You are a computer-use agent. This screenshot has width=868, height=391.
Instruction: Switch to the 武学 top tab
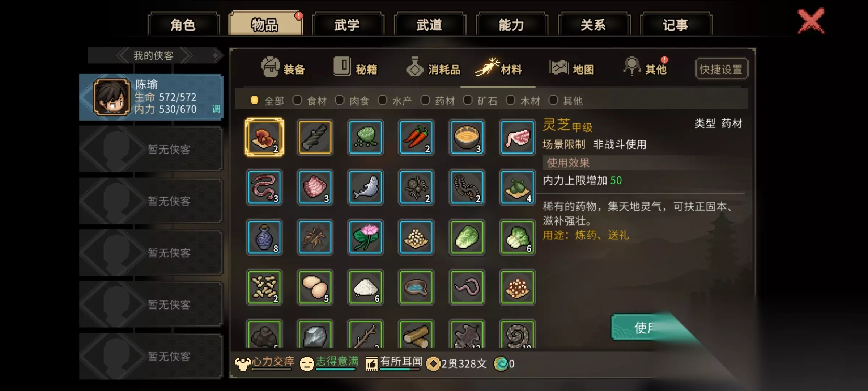click(347, 25)
